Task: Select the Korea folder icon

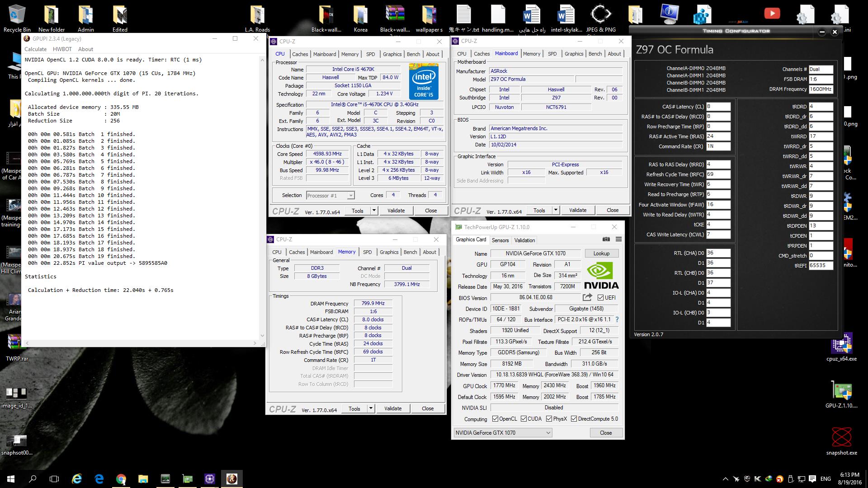Action: [x=360, y=19]
